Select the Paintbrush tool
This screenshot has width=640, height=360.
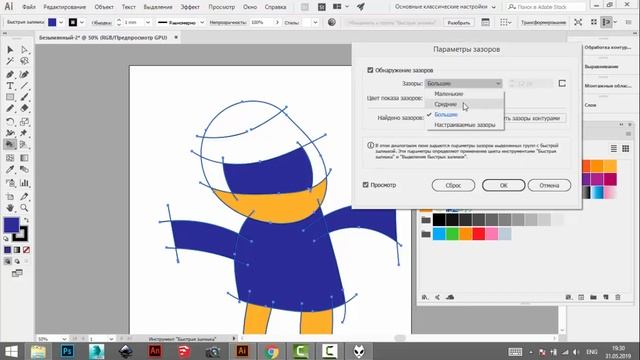[24, 97]
